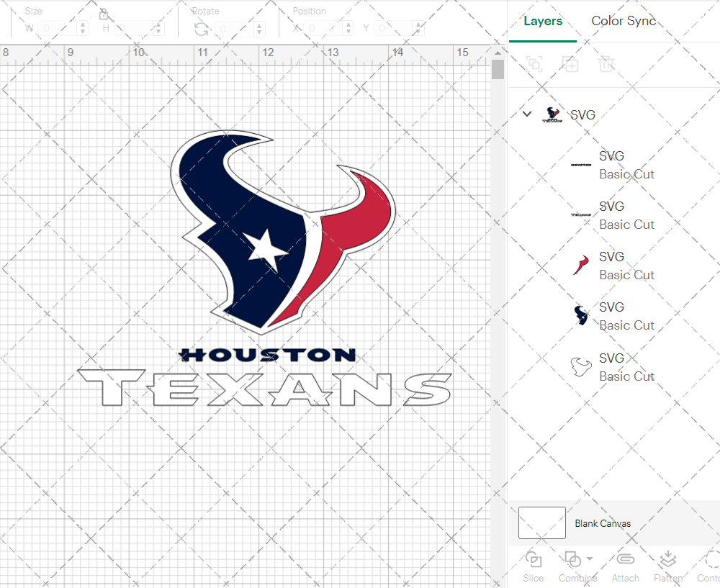Switch to the Layers tab
Viewport: 720px width, 588px height.
click(x=543, y=21)
